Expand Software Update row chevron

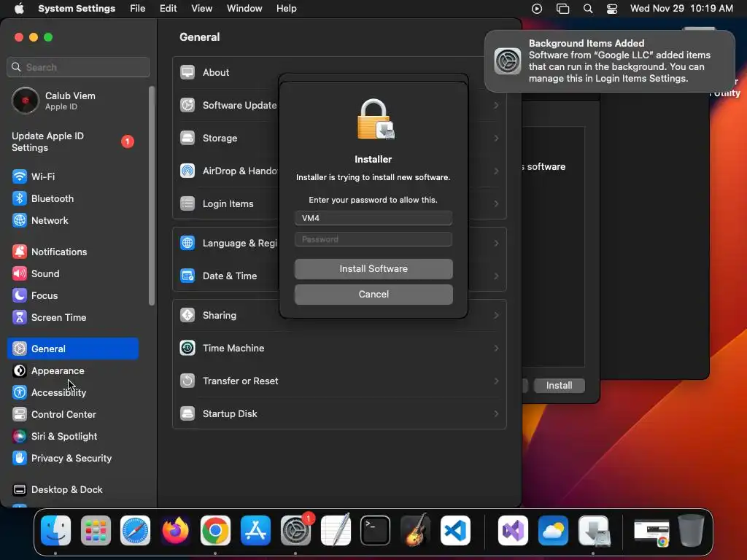pyautogui.click(x=496, y=105)
